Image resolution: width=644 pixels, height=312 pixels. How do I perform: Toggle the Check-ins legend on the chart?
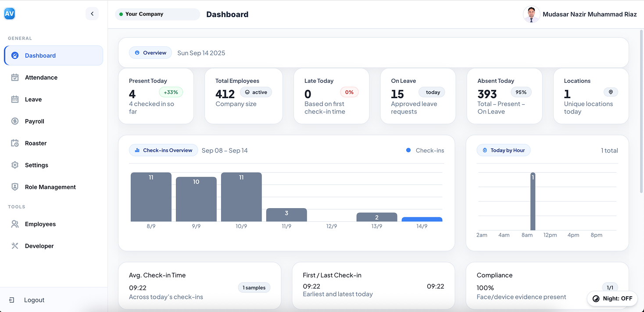(x=425, y=150)
